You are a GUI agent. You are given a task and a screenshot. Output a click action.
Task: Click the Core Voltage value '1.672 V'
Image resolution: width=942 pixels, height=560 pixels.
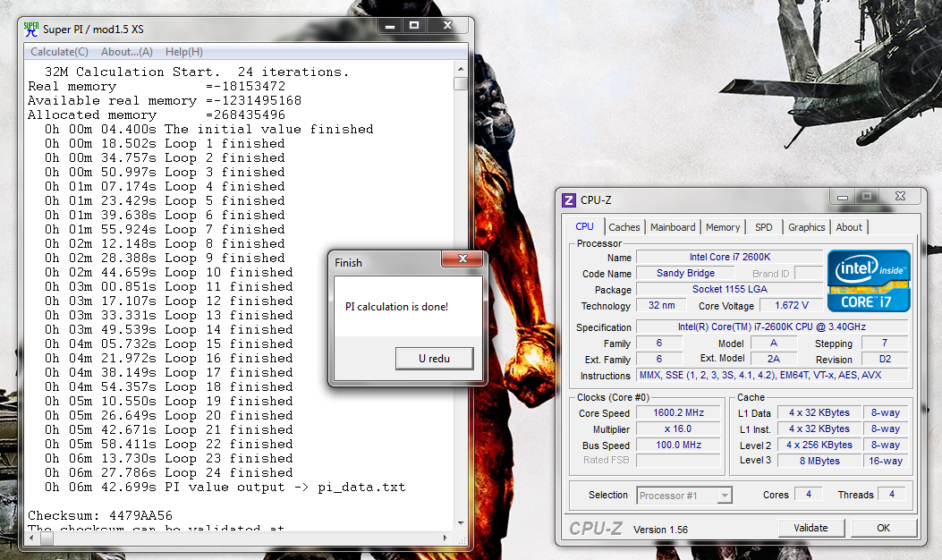click(x=791, y=305)
